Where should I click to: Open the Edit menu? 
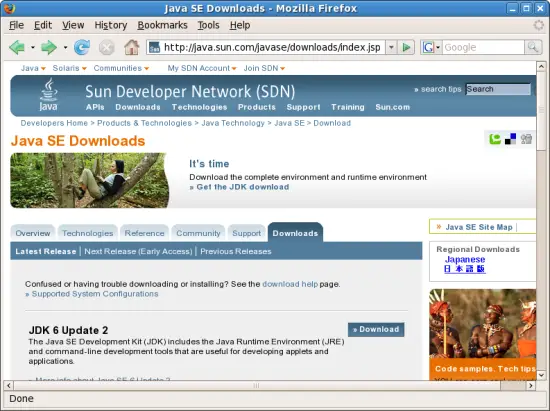[x=43, y=25]
